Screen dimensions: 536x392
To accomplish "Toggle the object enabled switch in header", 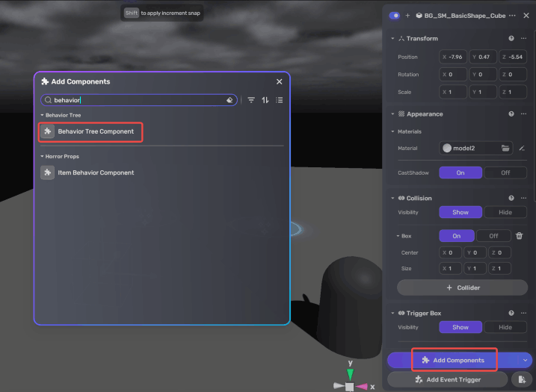I will click(x=395, y=15).
